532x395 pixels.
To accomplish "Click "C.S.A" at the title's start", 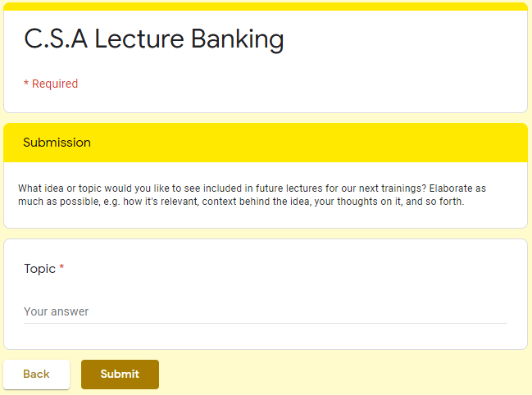I will tap(56, 39).
